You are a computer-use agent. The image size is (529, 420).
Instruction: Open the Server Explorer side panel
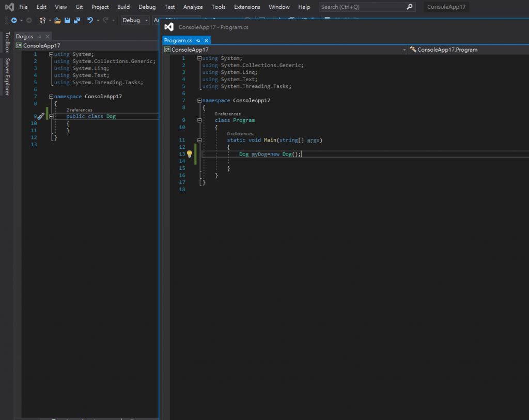click(x=7, y=76)
